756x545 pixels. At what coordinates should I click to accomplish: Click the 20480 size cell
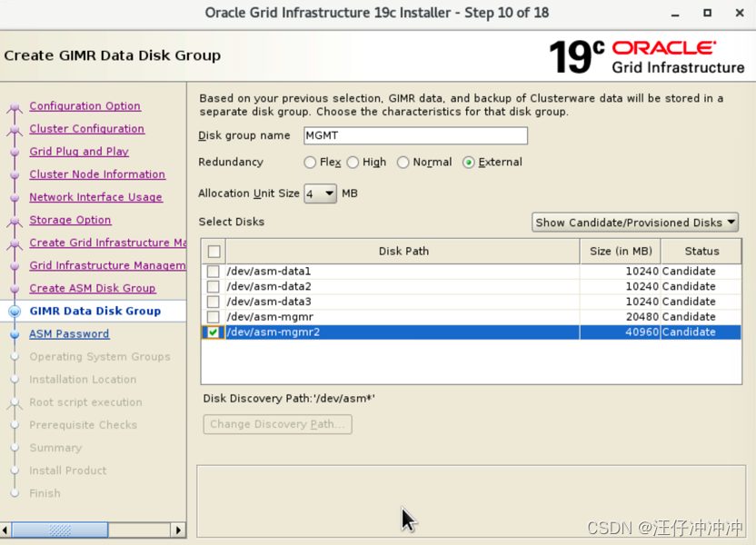620,317
